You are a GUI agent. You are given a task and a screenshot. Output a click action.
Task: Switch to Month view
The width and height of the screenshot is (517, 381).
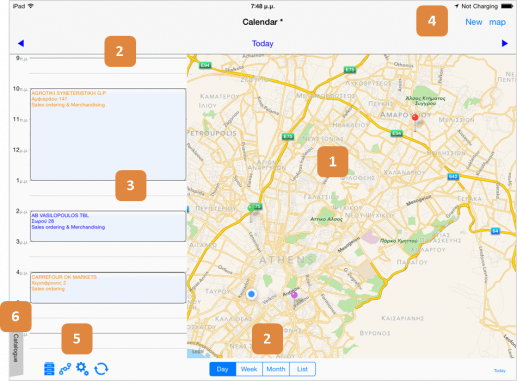pyautogui.click(x=276, y=369)
